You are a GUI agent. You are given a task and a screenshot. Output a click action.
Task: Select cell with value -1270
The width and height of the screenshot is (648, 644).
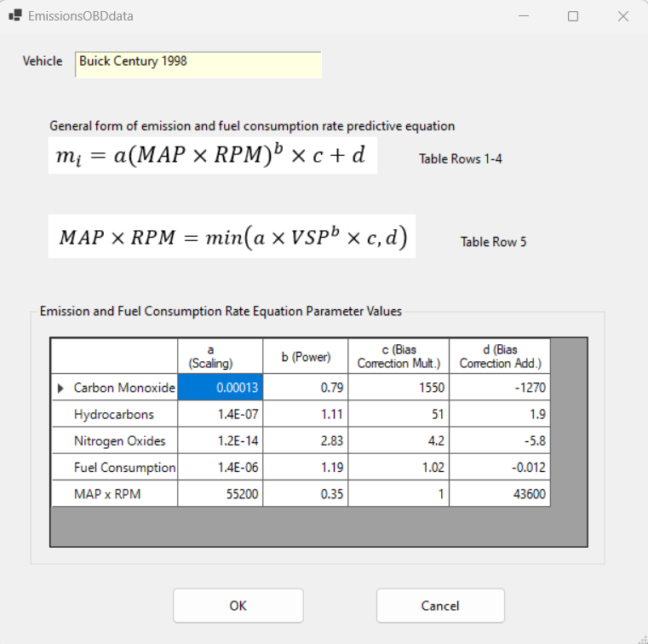[500, 388]
